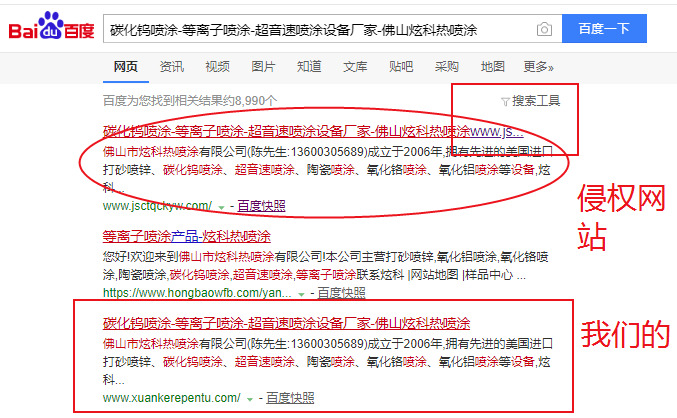The image size is (677, 418).
Task: Expand dropdown arrow beside jsctqckyw.com URL
Action: [221, 208]
